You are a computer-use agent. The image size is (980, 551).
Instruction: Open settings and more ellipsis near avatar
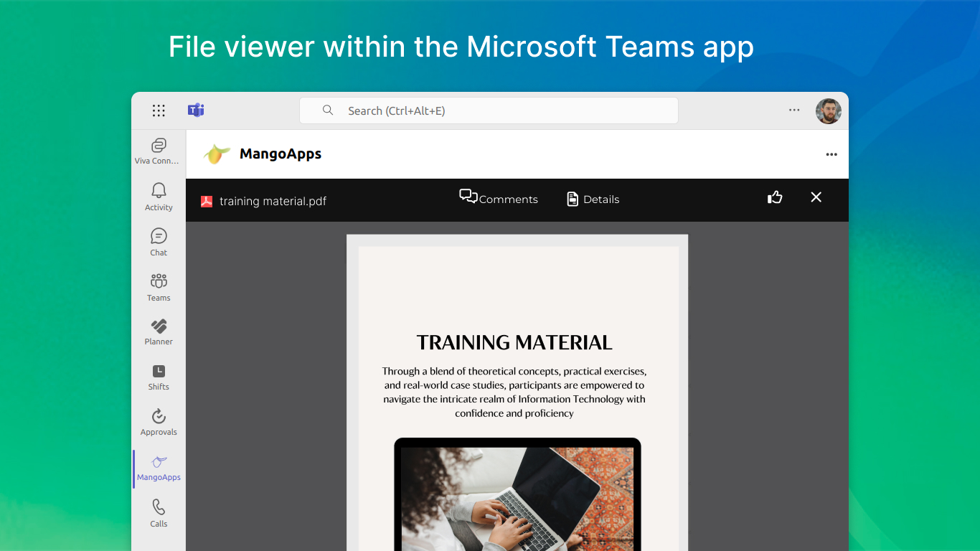click(x=794, y=110)
